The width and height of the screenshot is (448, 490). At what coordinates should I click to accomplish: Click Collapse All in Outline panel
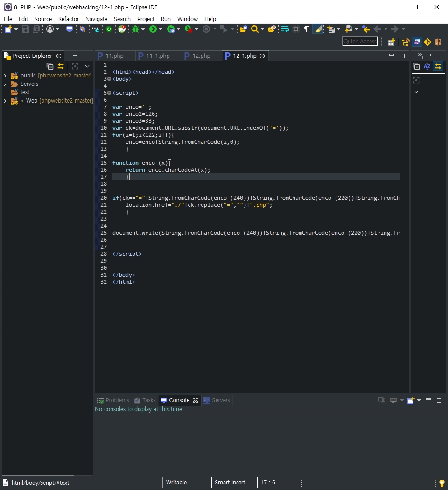pos(416,66)
